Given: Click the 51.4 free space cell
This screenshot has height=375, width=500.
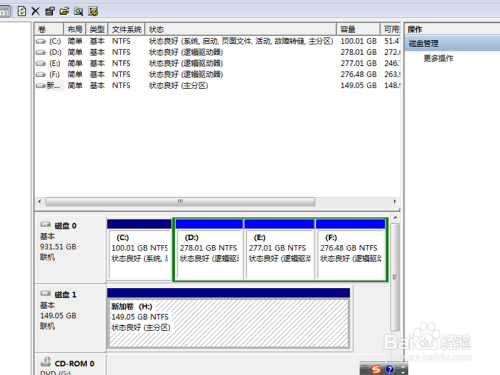Looking at the screenshot, I should (392, 41).
